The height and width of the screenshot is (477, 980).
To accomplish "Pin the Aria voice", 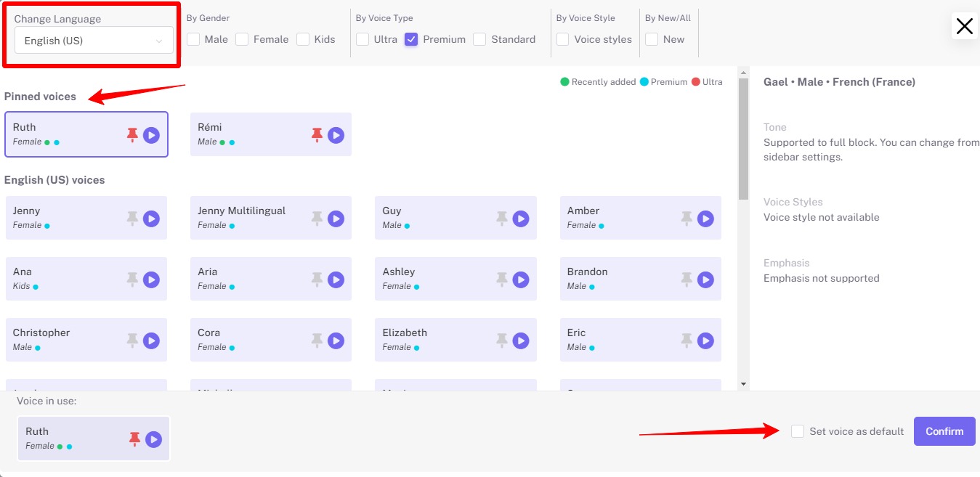I will [x=317, y=280].
